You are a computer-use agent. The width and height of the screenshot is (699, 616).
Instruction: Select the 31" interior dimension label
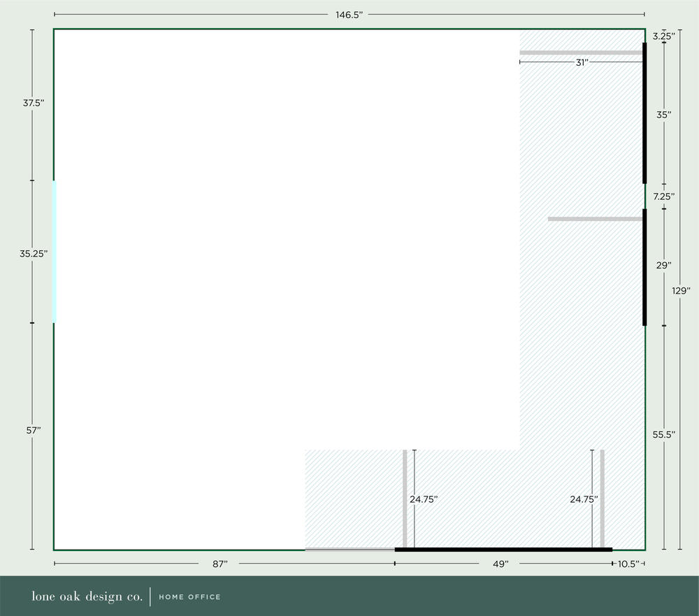(582, 62)
